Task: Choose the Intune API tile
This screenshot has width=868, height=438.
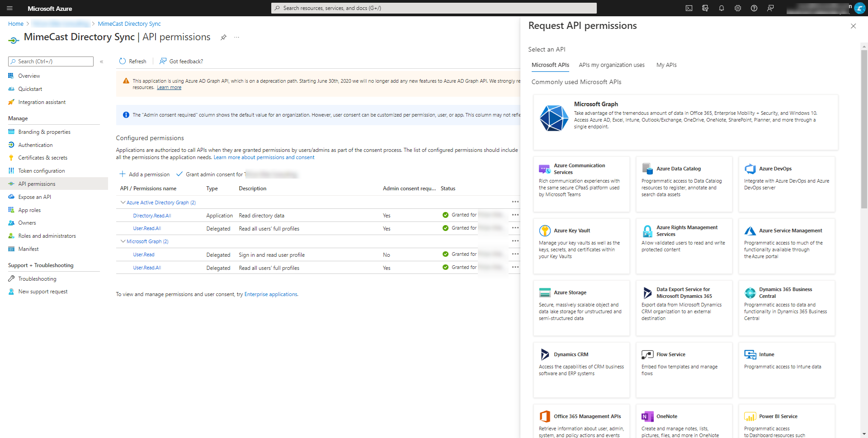Action: (x=787, y=370)
